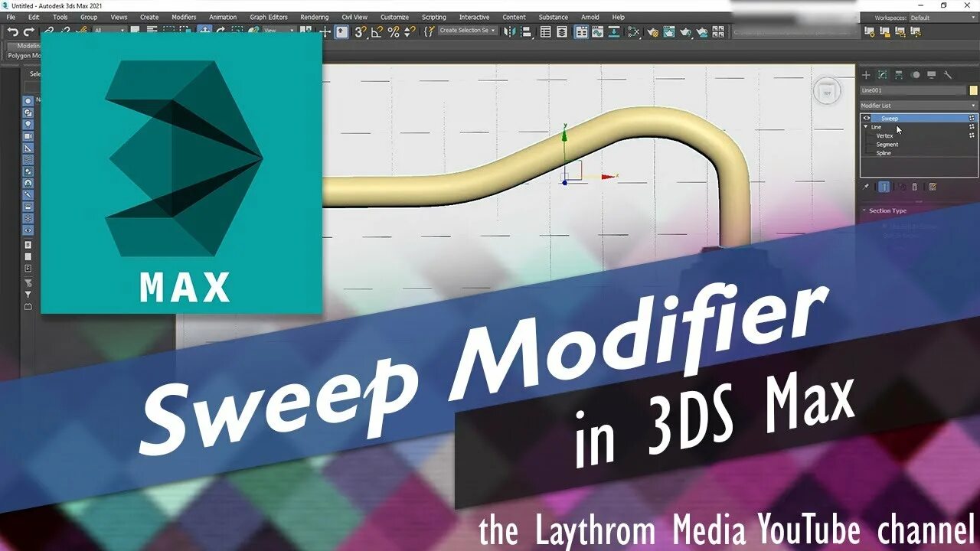This screenshot has height=551, width=980.
Task: Click the Align tool icon
Action: (526, 31)
